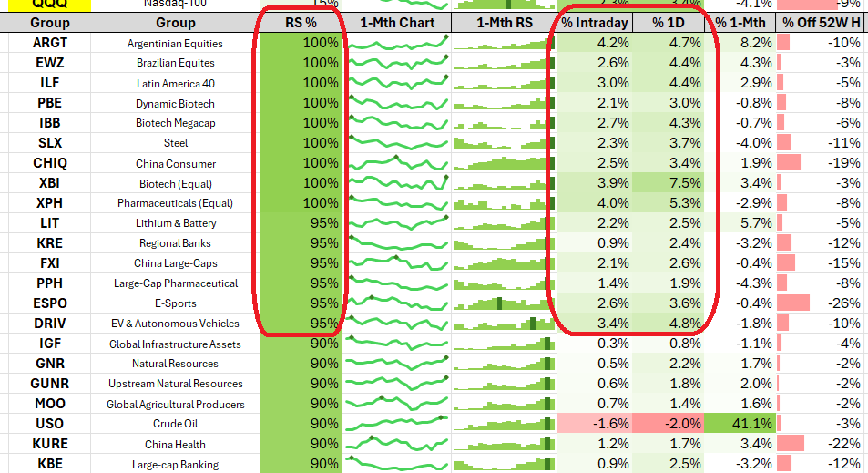
Task: Click the 1-Mth RS bar chart for ESPO
Action: (504, 303)
